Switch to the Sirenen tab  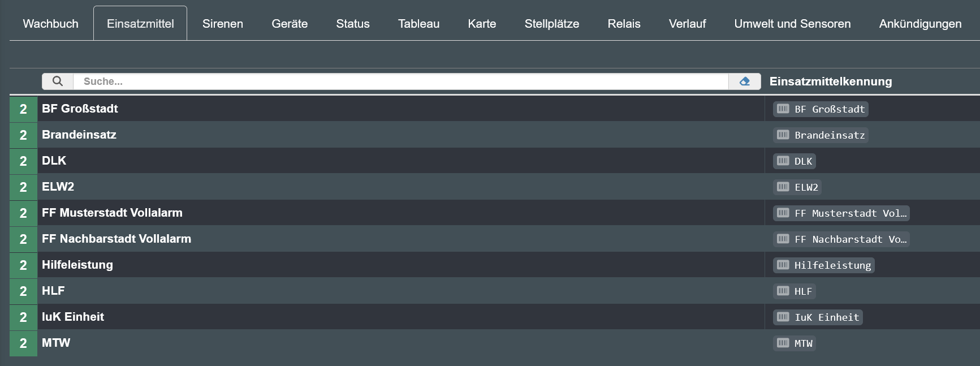coord(223,24)
